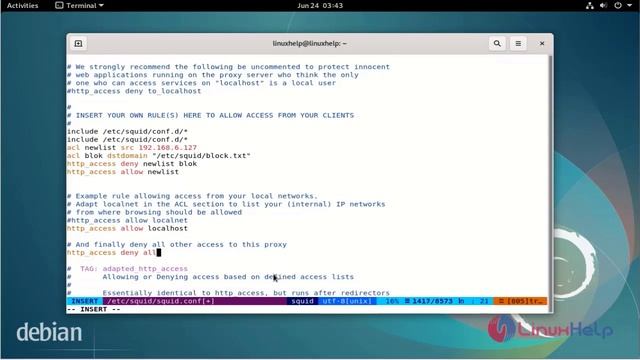Click the volume speaker icon

603,5
